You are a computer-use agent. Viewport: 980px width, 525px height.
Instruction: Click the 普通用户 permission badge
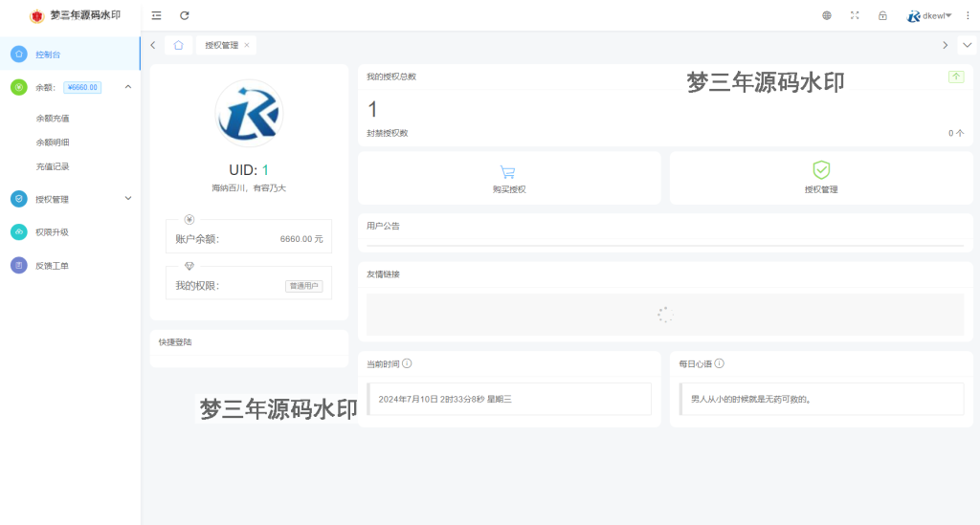(304, 286)
